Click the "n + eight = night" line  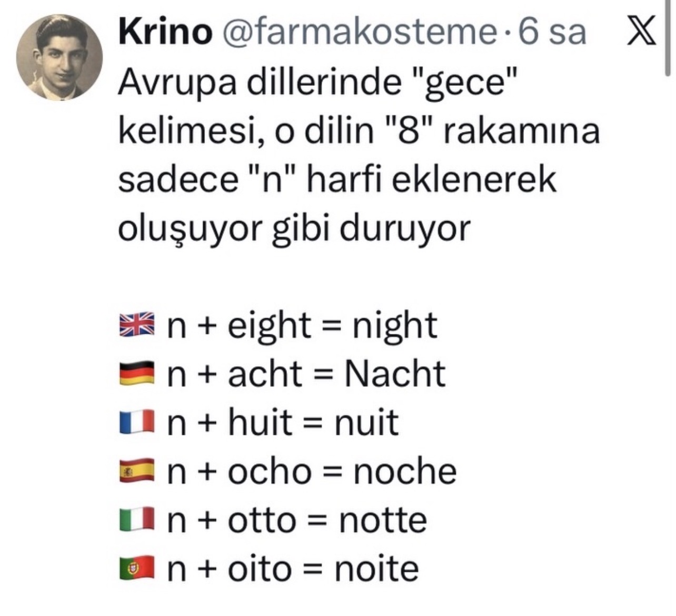pyautogui.click(x=302, y=325)
